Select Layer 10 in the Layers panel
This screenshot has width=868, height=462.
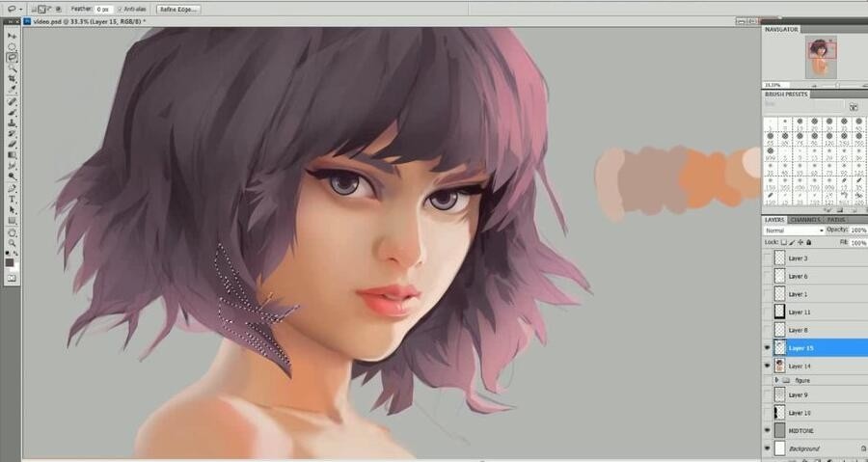pos(815,413)
